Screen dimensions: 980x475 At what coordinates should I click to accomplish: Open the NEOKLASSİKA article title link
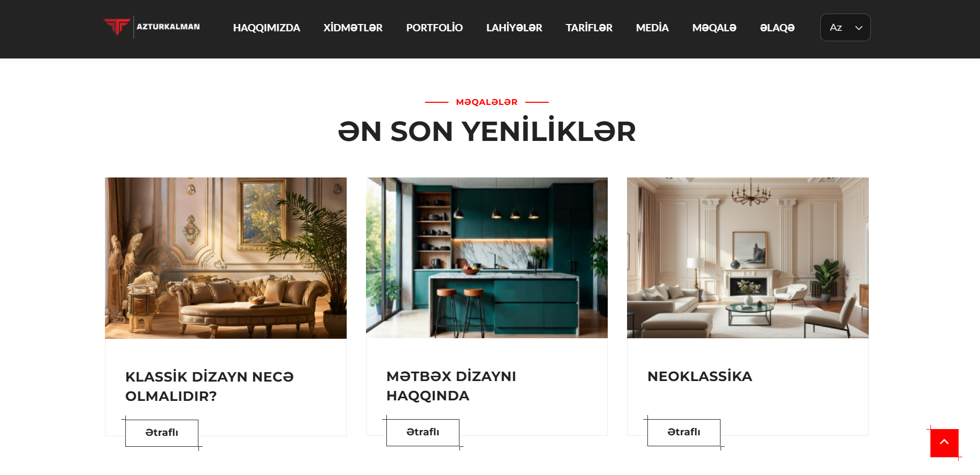pos(700,376)
